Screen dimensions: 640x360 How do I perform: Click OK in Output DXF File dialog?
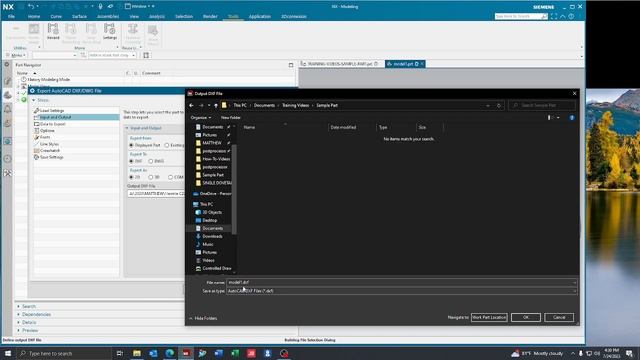tap(526, 317)
